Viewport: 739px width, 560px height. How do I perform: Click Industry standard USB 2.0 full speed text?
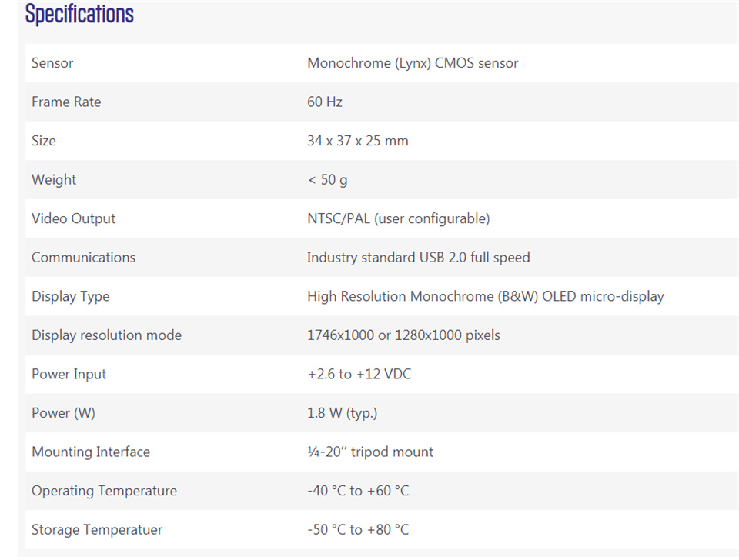[x=419, y=257]
